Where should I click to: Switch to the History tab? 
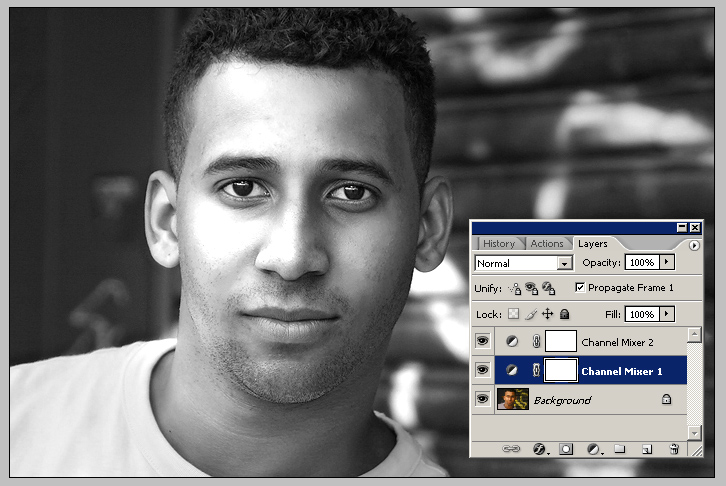point(499,243)
